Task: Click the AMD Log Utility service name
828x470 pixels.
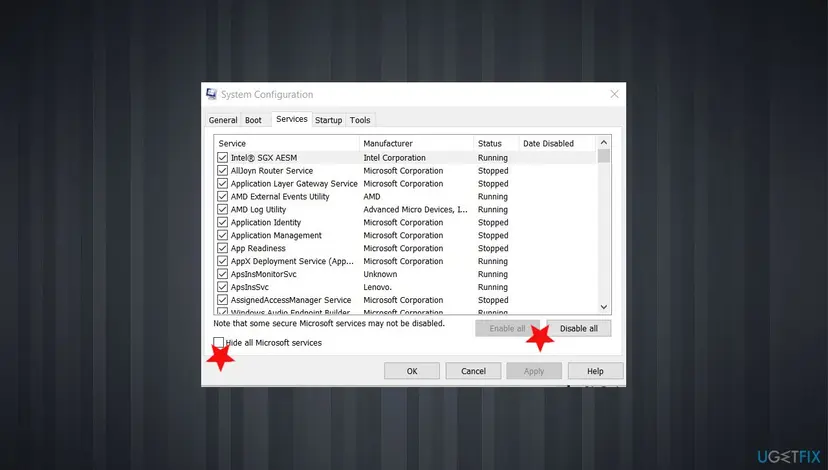Action: coord(258,209)
